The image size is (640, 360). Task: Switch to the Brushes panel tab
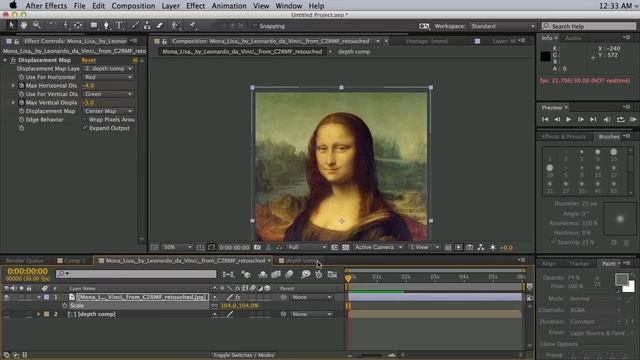609,137
